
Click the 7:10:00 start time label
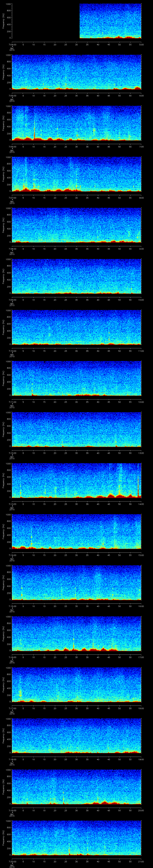click(12, 351)
